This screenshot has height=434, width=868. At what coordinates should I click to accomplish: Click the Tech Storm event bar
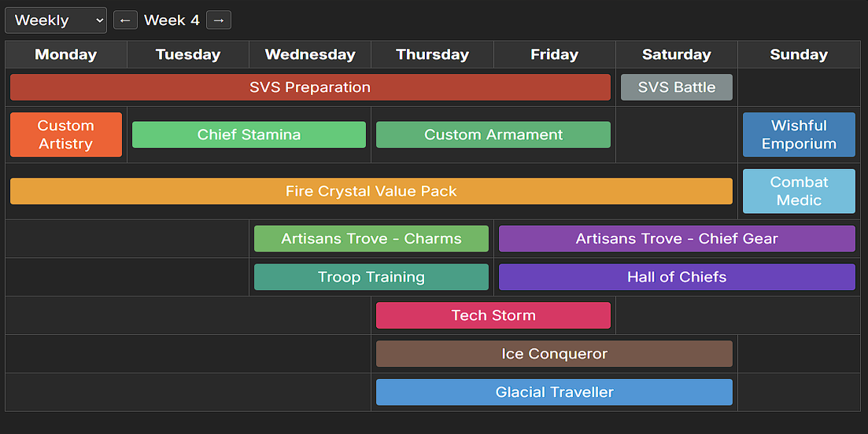tap(493, 315)
